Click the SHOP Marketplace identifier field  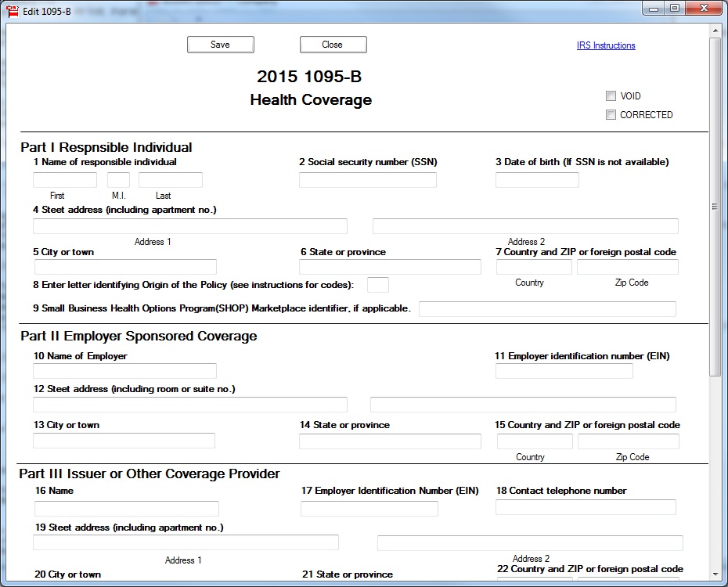point(547,308)
